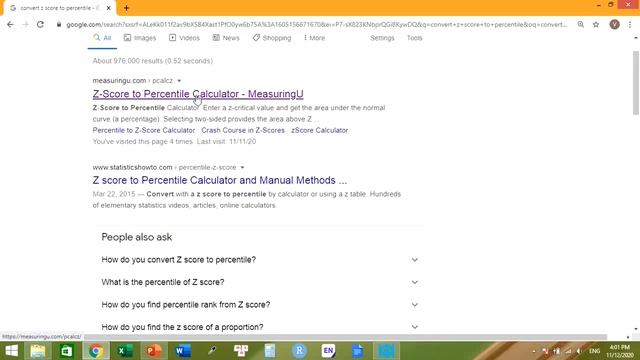
Task: Switch to Images search tab
Action: (x=140, y=38)
